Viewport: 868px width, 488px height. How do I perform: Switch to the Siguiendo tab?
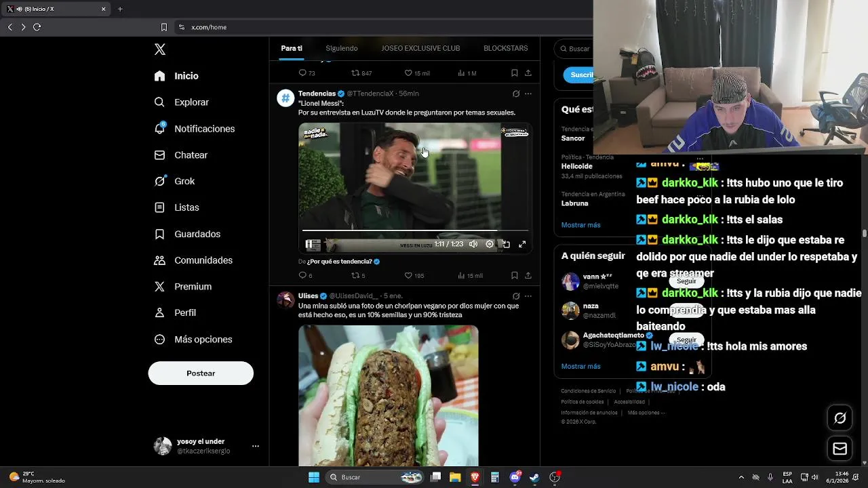point(342,48)
